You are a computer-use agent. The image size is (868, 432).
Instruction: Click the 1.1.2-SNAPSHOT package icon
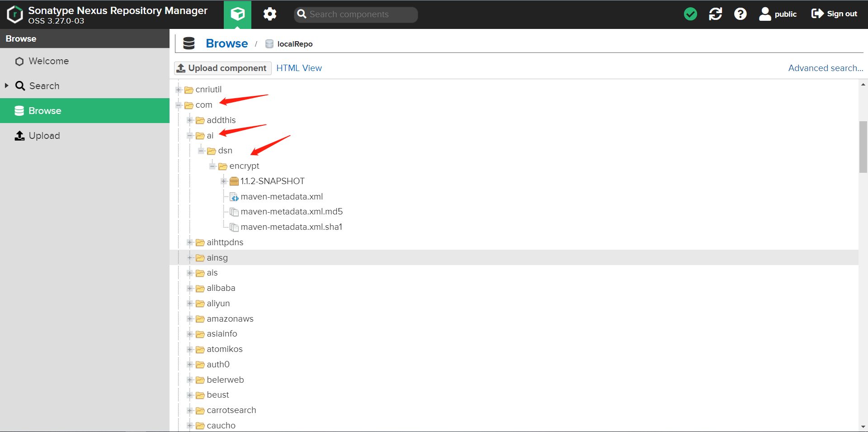234,181
